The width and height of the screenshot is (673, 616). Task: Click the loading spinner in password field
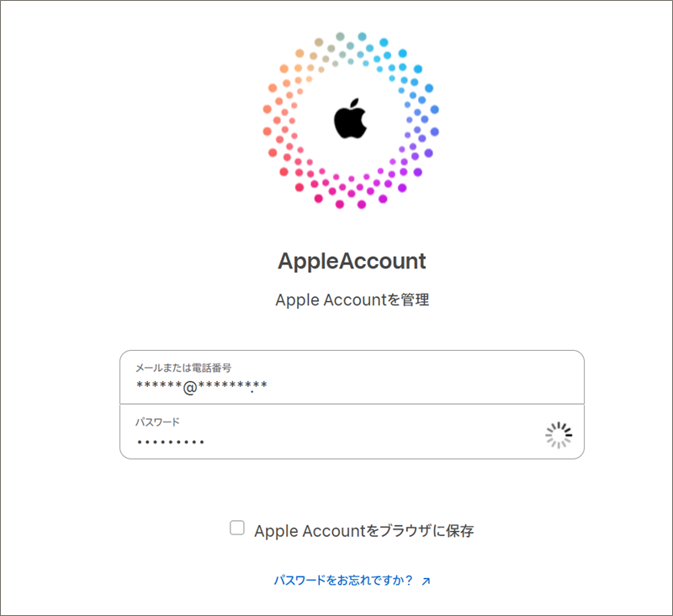(559, 435)
